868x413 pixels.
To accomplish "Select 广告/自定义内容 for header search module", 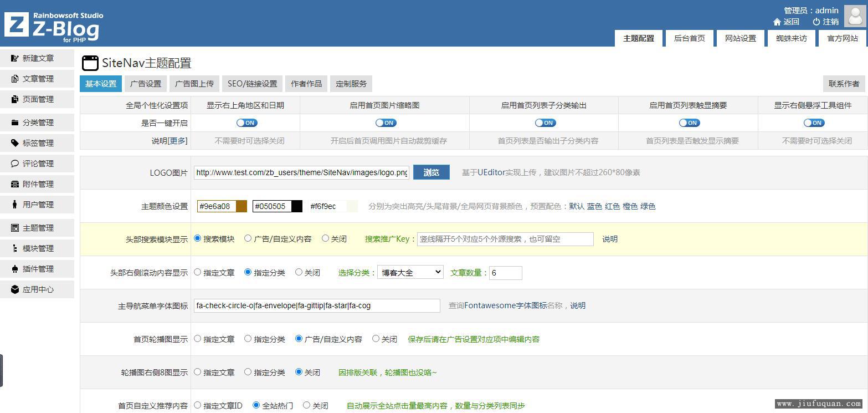I will tap(248, 238).
